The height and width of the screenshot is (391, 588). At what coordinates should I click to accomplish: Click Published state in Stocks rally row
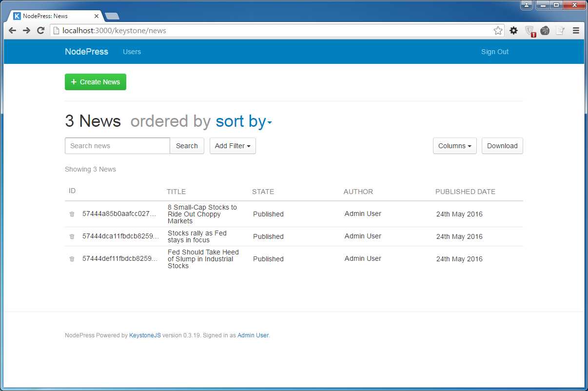click(268, 236)
